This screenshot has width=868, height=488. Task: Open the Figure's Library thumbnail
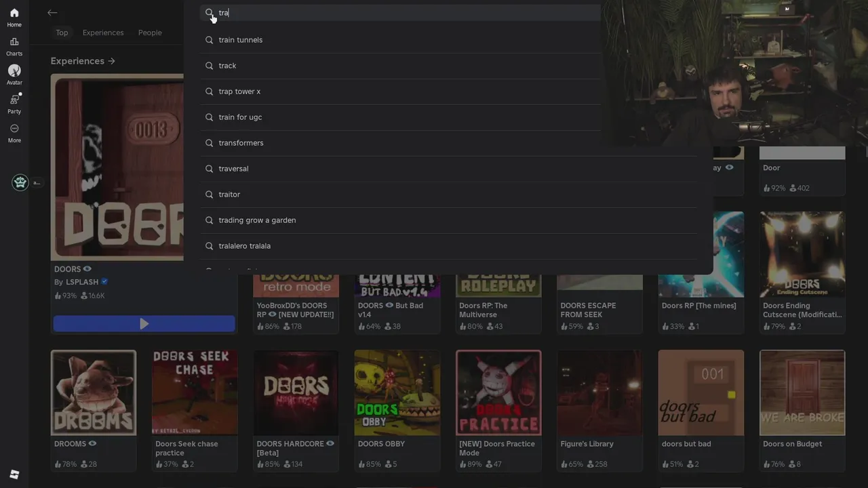[x=599, y=392]
